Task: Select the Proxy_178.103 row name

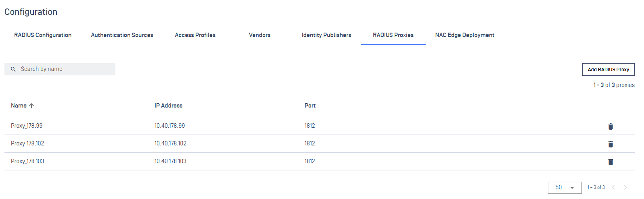Action: [27, 161]
